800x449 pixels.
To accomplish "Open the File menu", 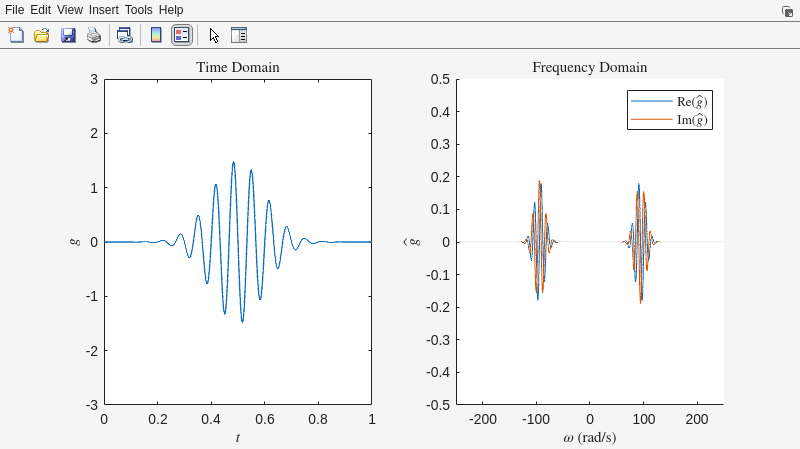I will click(15, 10).
